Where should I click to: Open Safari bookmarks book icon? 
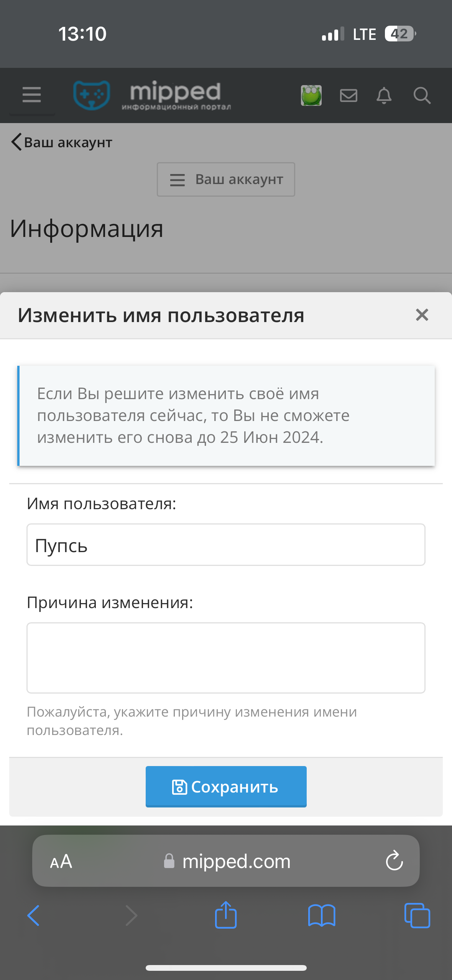322,916
